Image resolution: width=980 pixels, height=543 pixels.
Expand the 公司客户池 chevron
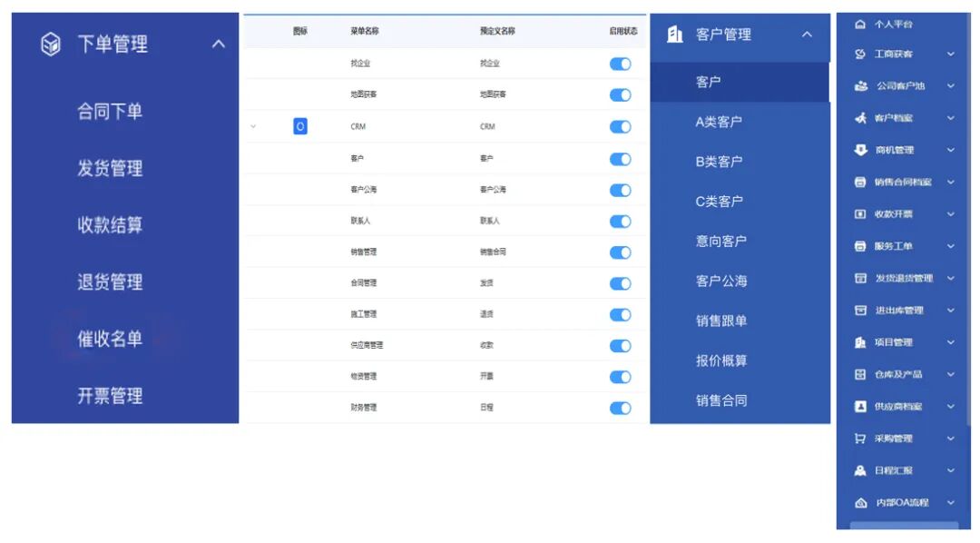951,85
